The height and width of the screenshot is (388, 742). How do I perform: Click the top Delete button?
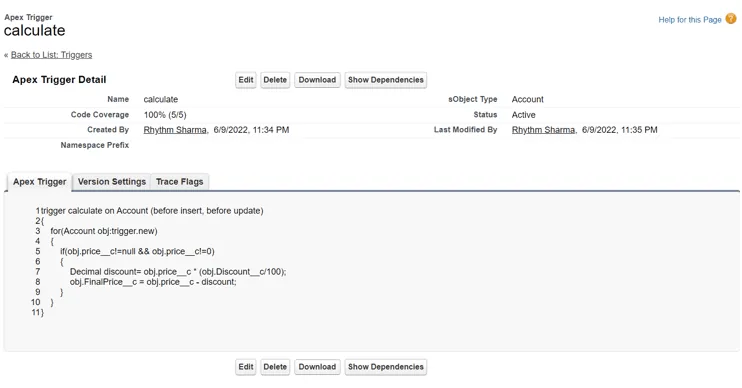275,80
